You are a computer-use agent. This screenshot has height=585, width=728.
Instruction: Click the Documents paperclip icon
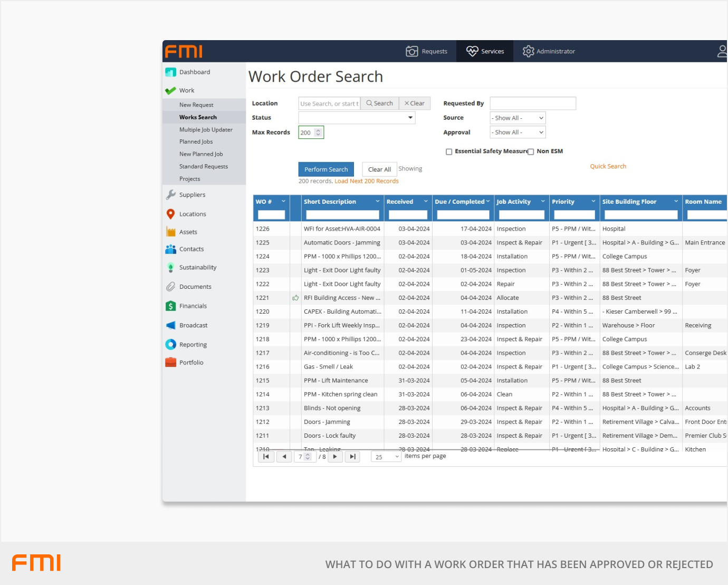point(170,287)
